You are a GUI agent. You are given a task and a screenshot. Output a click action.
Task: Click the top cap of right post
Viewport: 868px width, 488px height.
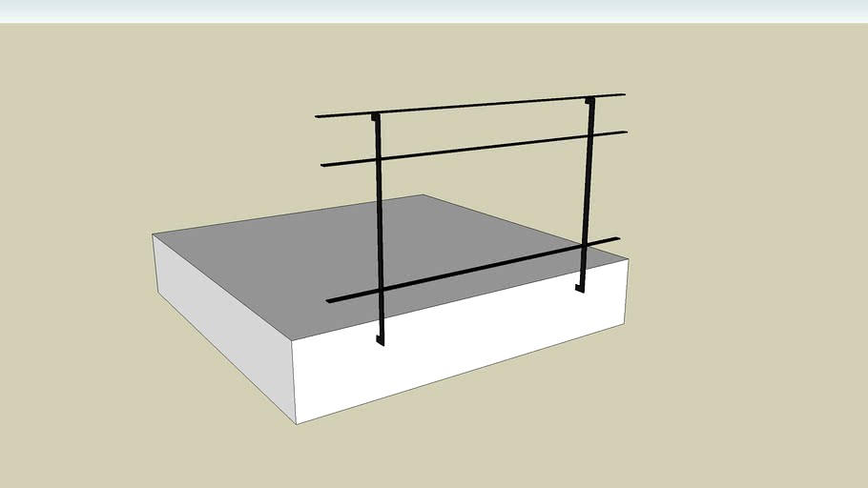(x=589, y=100)
